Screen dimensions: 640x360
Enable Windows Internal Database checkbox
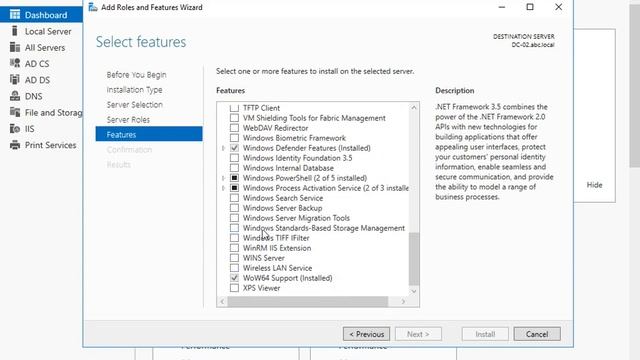[x=234, y=168]
